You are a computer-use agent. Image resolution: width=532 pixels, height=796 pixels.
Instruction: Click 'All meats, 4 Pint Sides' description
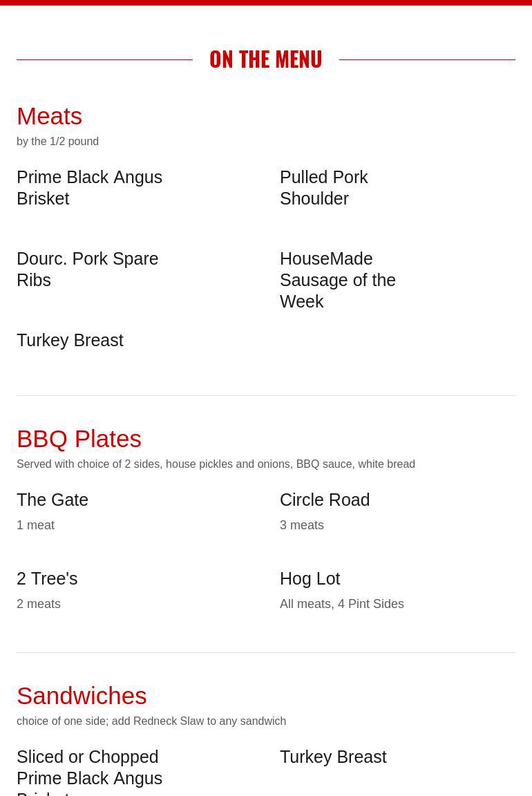[341, 604]
